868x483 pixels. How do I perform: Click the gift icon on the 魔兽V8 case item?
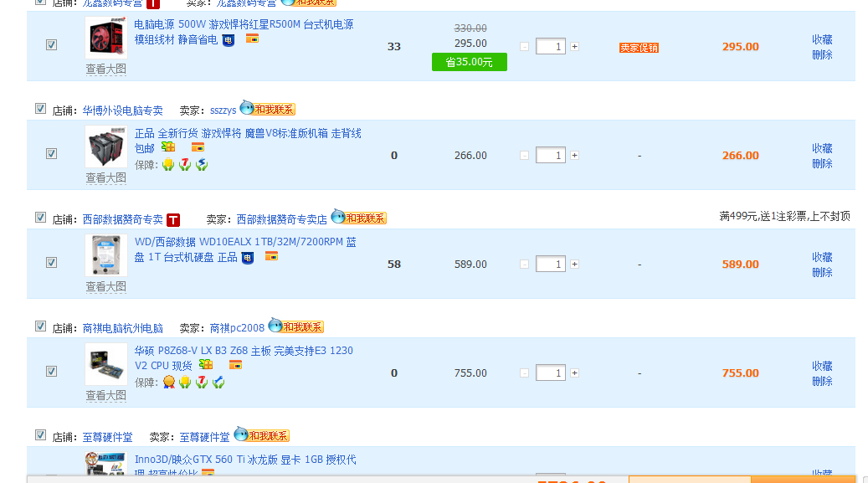pos(168,146)
